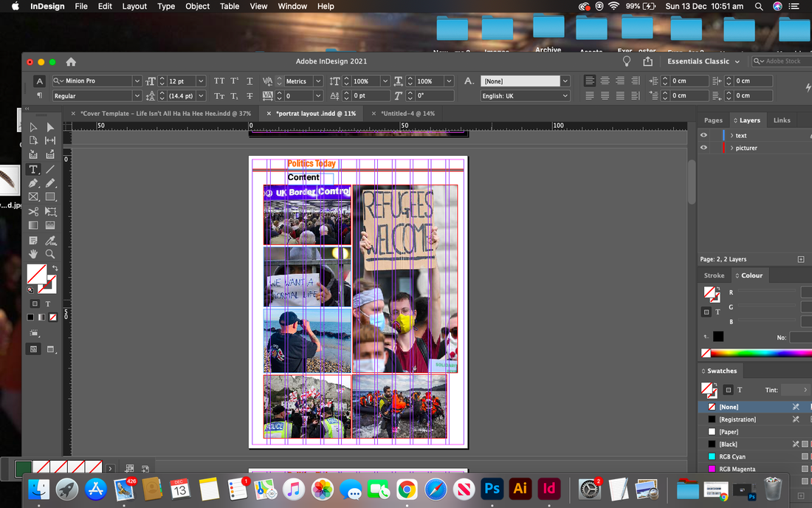
Task: Switch to character formatting controls (A)
Action: point(39,81)
